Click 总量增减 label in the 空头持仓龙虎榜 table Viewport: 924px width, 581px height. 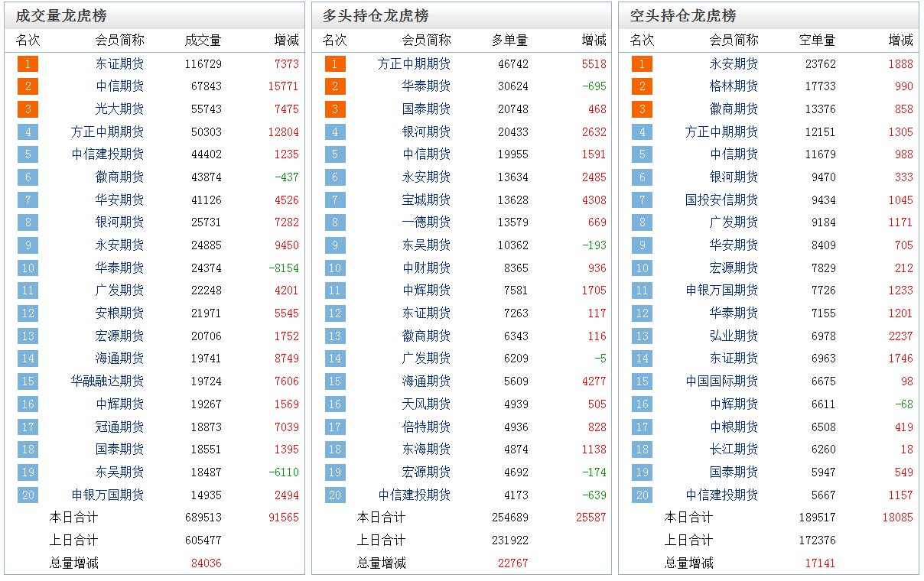coord(689,563)
